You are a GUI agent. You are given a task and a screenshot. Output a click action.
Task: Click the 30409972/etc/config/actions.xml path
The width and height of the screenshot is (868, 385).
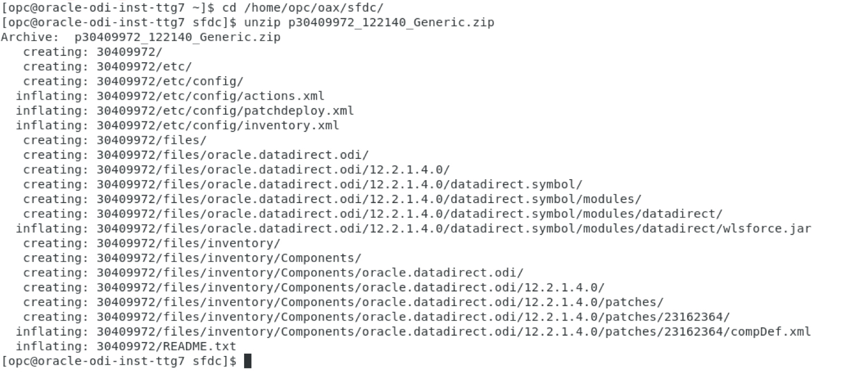(x=210, y=96)
